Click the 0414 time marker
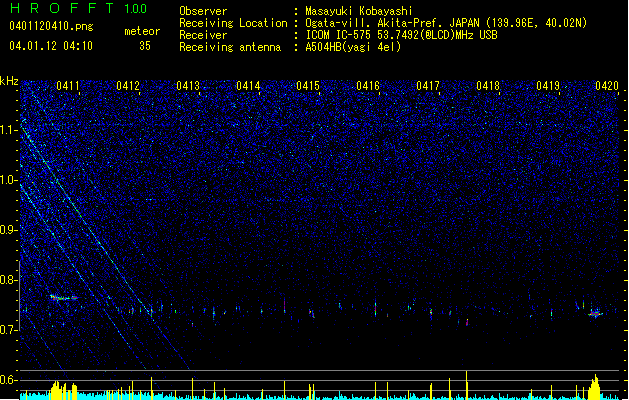The height and width of the screenshot is (400, 629). pos(248,86)
